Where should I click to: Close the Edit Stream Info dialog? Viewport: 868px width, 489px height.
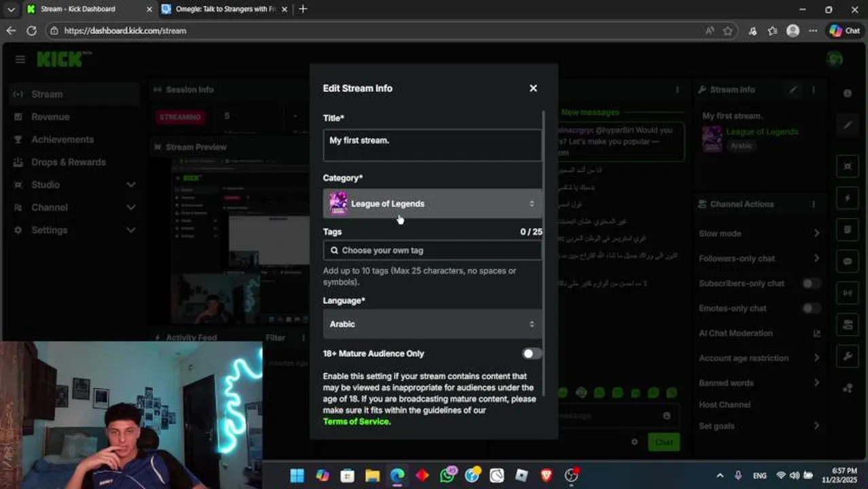(533, 88)
